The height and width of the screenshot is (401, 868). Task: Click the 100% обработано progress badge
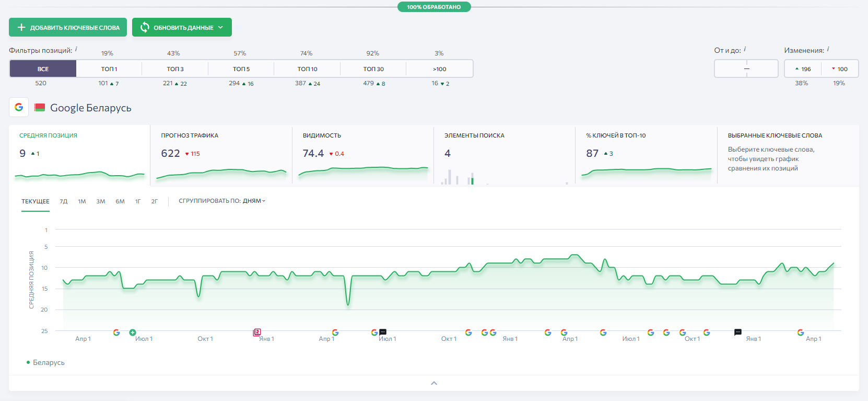coord(434,7)
